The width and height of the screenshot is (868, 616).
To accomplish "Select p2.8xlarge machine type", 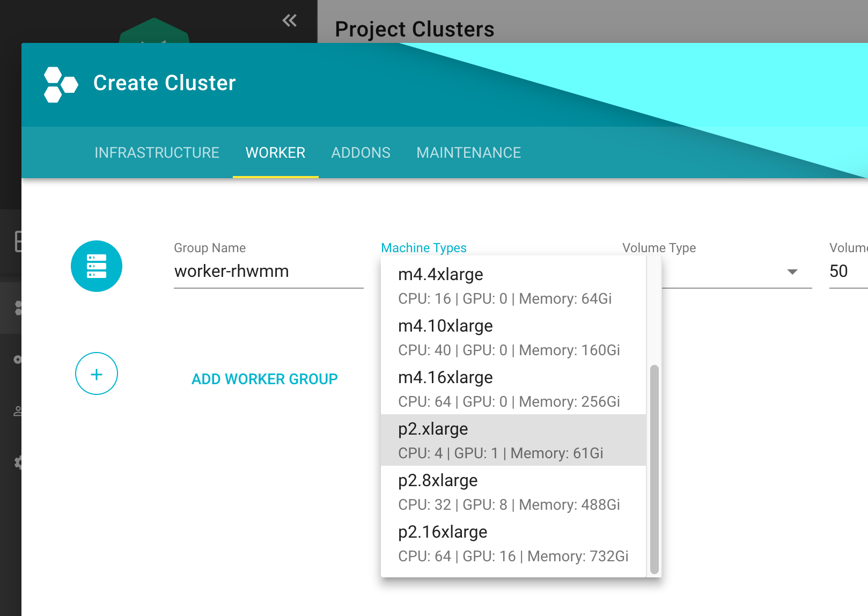I will click(513, 492).
